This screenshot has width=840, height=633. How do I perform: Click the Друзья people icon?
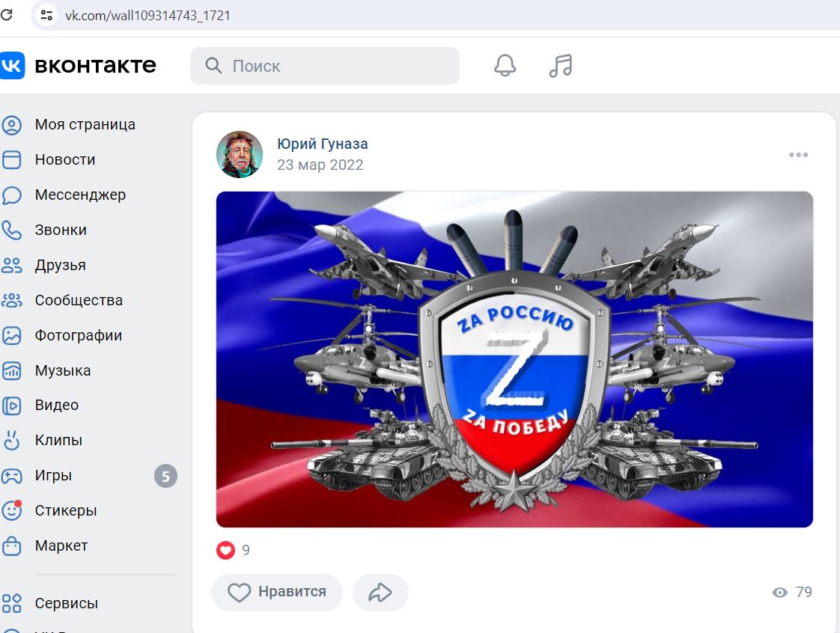tap(11, 265)
